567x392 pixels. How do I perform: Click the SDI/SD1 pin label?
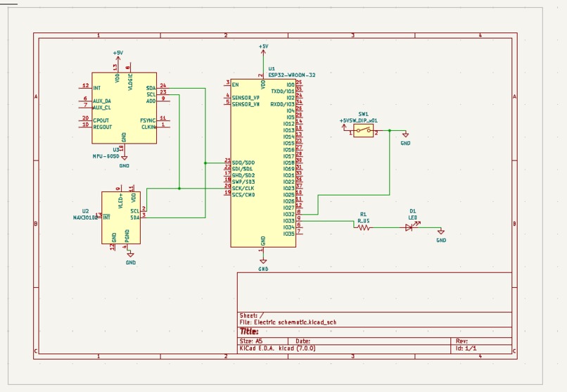point(242,169)
